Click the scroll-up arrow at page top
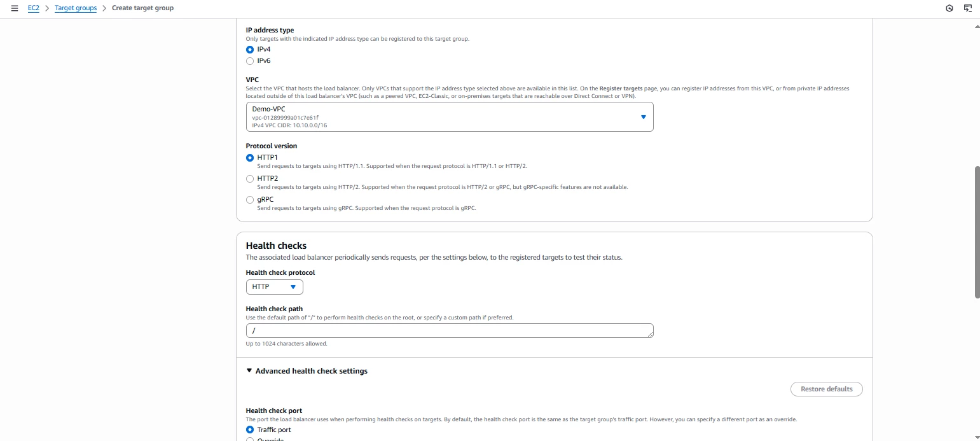This screenshot has width=980, height=441. pyautogui.click(x=977, y=27)
